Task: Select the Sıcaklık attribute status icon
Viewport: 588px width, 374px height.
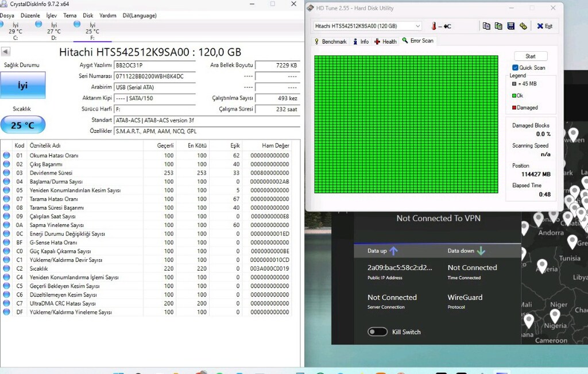Action: coord(6,269)
